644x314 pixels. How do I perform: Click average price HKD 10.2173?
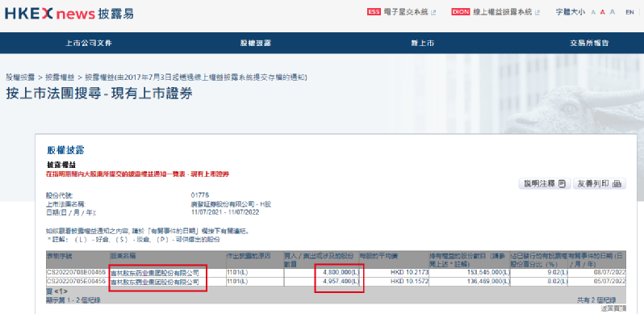(x=409, y=273)
